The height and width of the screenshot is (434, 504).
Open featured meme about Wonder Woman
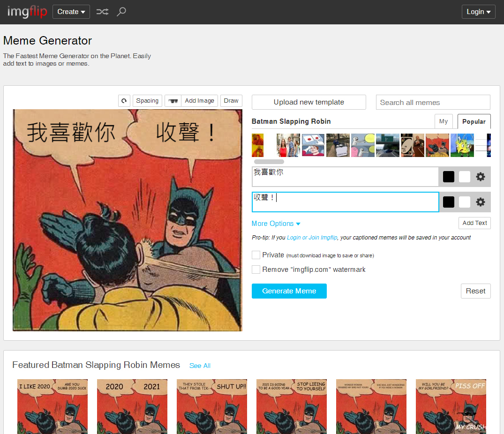tap(371, 406)
